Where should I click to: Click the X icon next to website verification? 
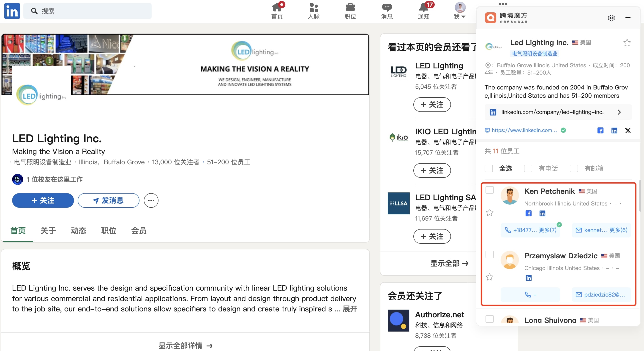click(628, 130)
